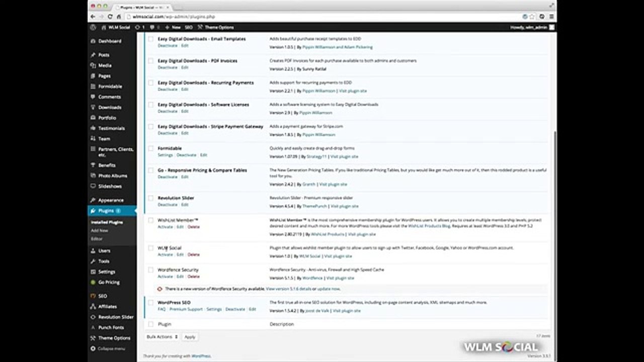
Task: Select the Easy Digital Downloads - Recurring Payments checkbox
Action: coord(150,82)
